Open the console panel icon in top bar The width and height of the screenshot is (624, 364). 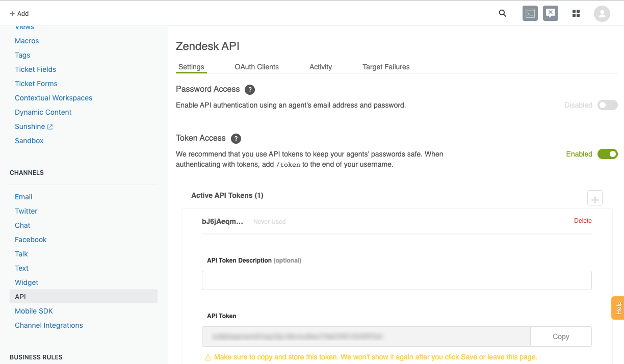point(530,13)
